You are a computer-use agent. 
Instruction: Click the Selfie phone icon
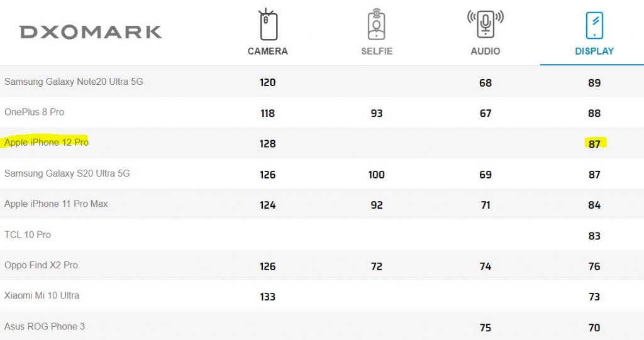click(x=377, y=25)
